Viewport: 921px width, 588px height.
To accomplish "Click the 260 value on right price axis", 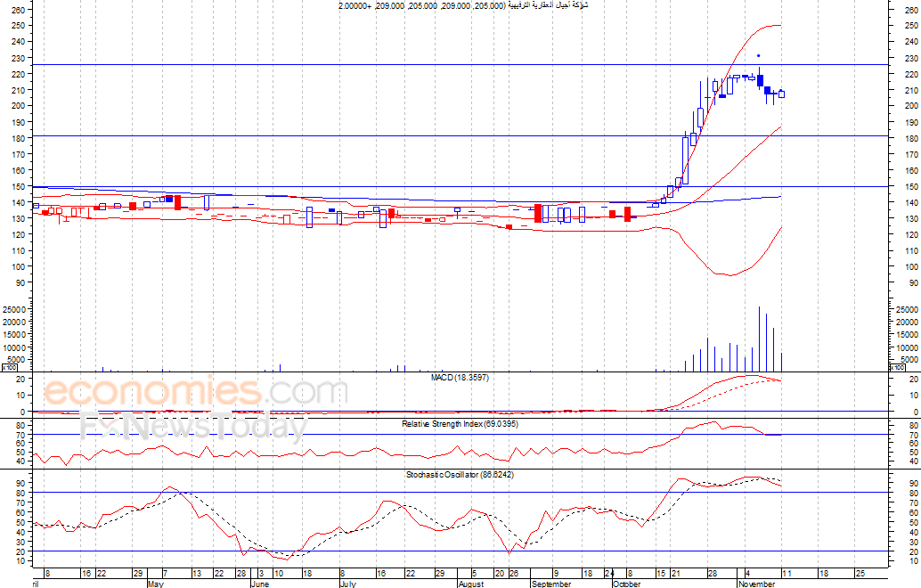I will (x=911, y=10).
